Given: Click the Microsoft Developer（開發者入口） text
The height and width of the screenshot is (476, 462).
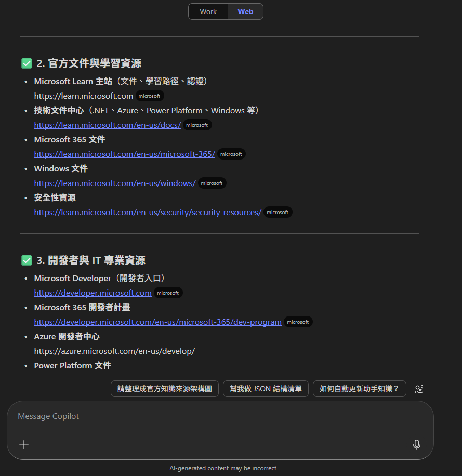Looking at the screenshot, I should point(100,279).
